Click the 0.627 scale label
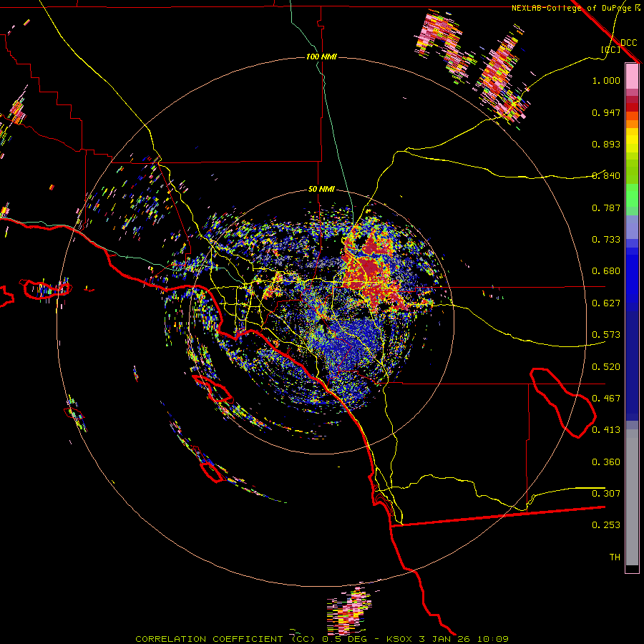 point(606,303)
